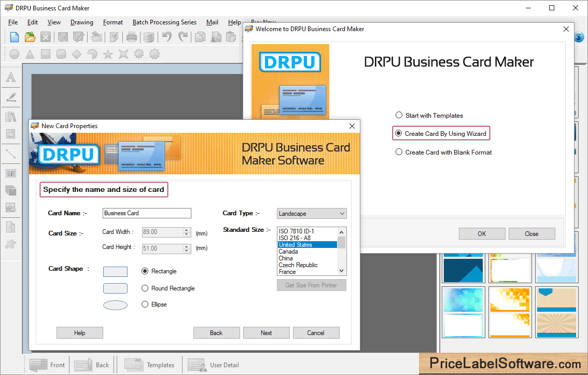The image size is (588, 375).
Task: Select the rounded square shape tool
Action: click(x=61, y=54)
